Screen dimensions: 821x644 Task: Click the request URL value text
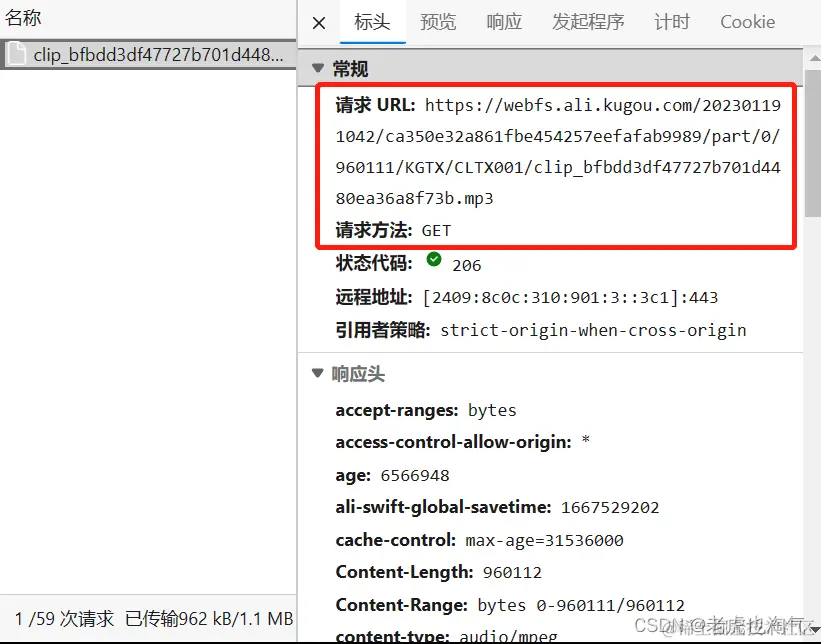point(558,152)
